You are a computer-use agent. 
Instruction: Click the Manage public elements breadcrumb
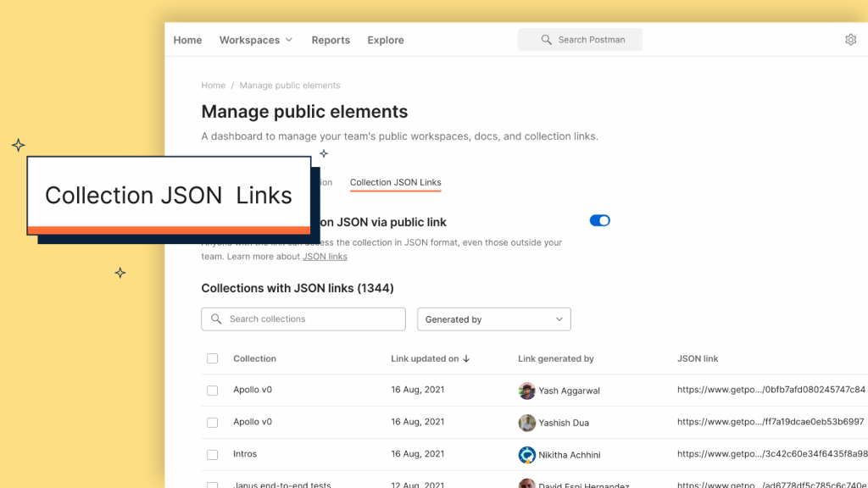click(290, 86)
